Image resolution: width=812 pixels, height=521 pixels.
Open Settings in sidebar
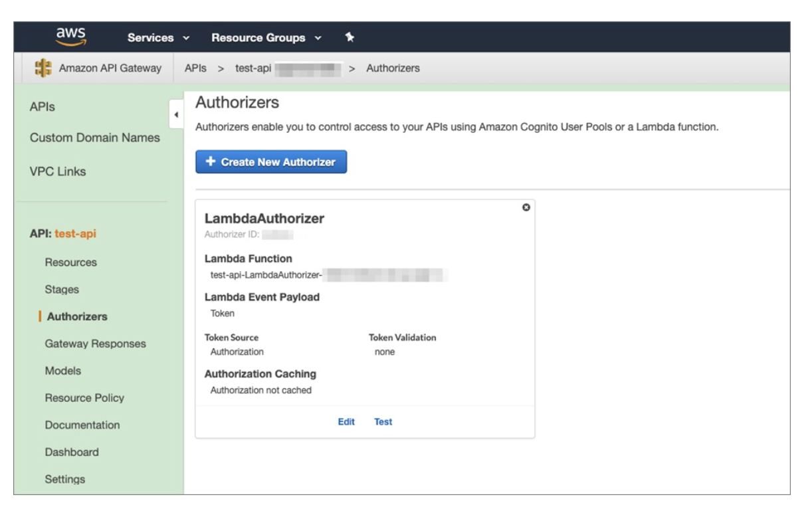[x=65, y=479]
